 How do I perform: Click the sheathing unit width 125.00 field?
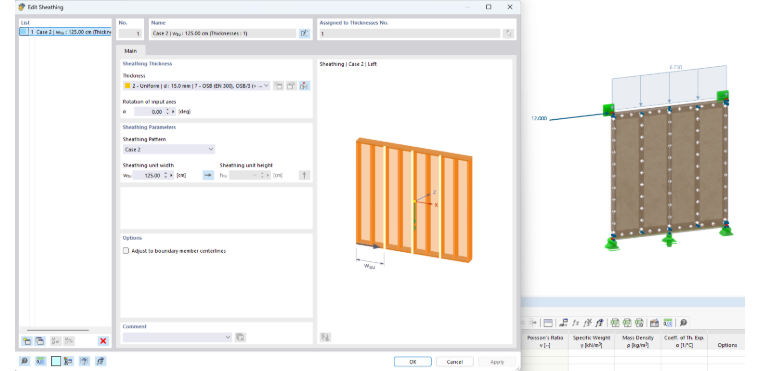tap(147, 176)
